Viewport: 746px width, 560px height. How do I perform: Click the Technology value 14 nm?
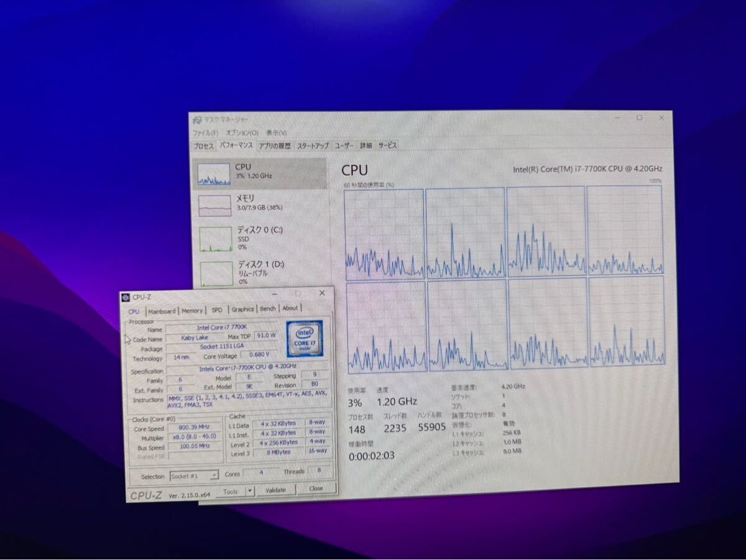[182, 357]
